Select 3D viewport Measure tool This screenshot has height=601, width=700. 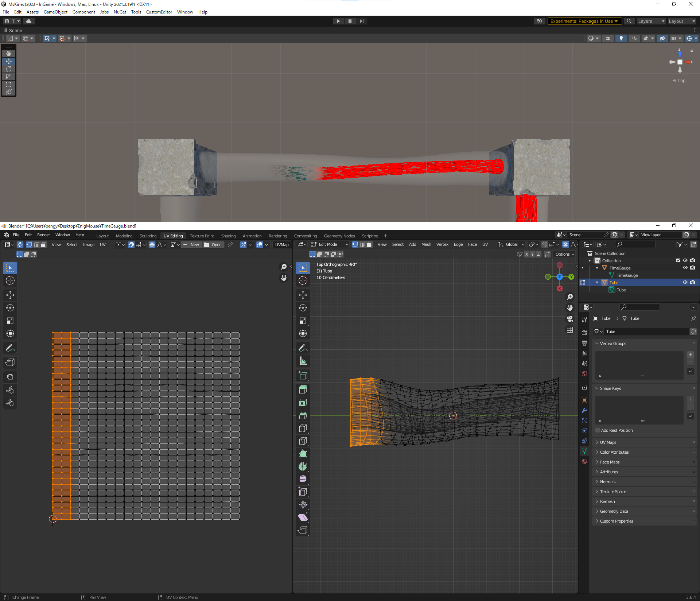303,361
